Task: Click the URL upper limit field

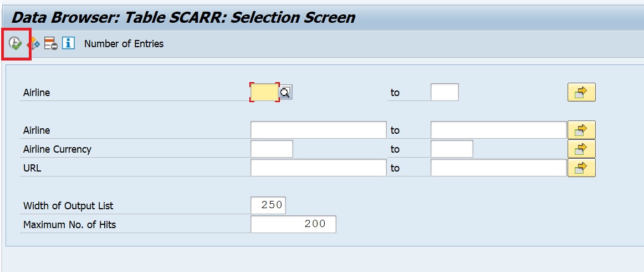Action: [x=499, y=168]
